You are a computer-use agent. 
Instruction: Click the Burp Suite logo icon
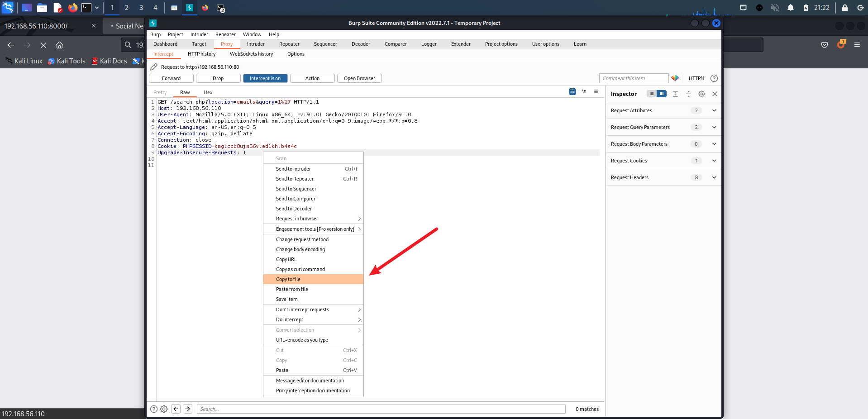tap(153, 23)
